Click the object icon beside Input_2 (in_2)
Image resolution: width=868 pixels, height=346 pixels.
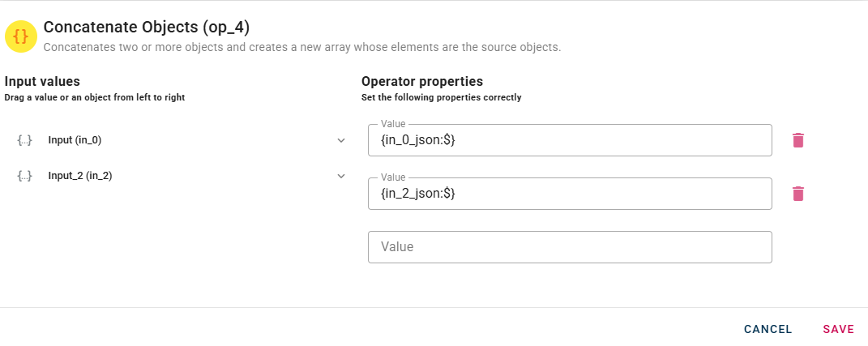coord(24,176)
